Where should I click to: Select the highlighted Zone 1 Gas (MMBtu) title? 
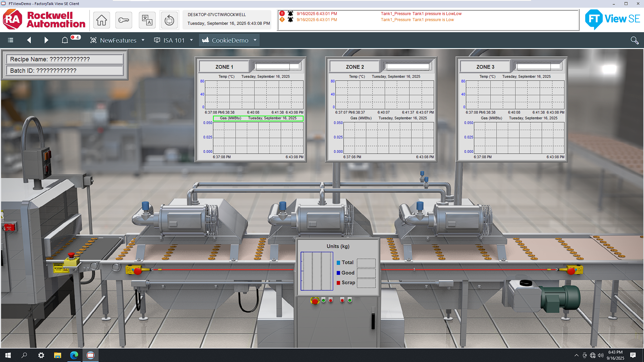click(x=258, y=118)
